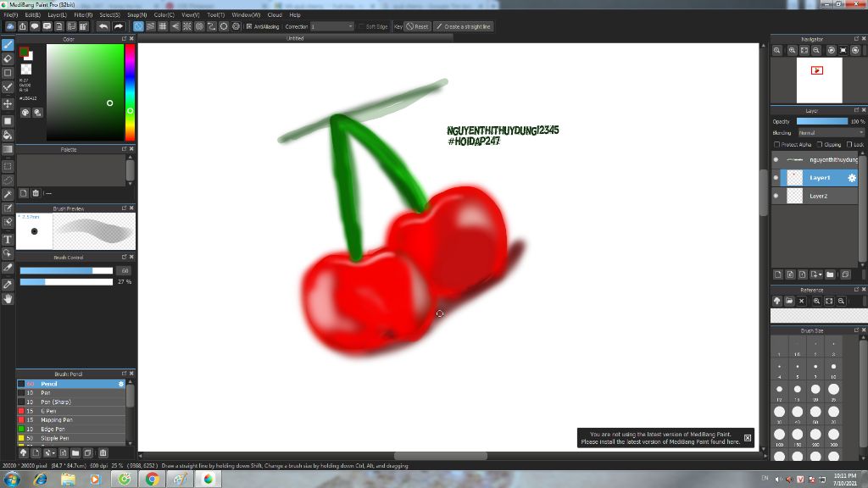The image size is (868, 488).
Task: Open the Correction dropdown
Action: tap(331, 26)
